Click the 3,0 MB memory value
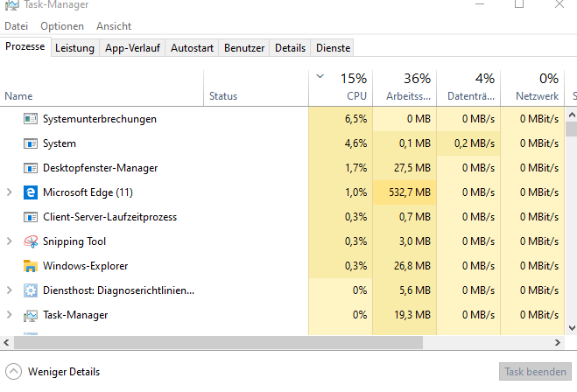Viewport: 577px width, 392px height. pos(415,241)
